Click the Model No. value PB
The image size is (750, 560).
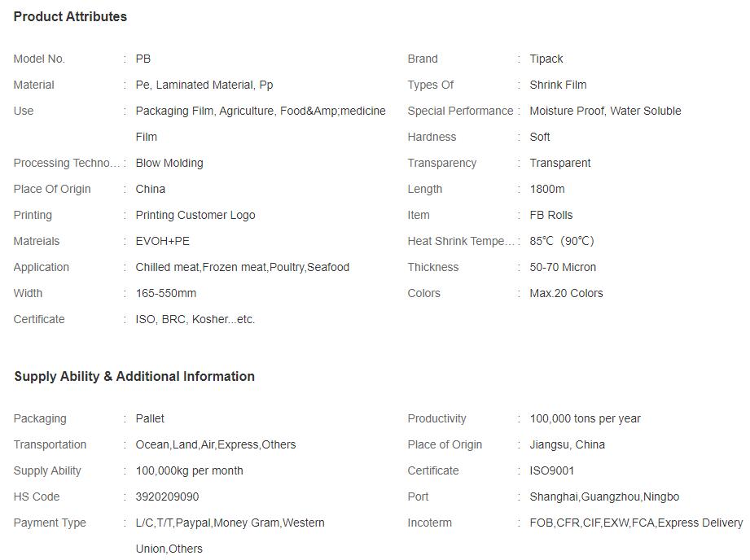click(x=143, y=59)
